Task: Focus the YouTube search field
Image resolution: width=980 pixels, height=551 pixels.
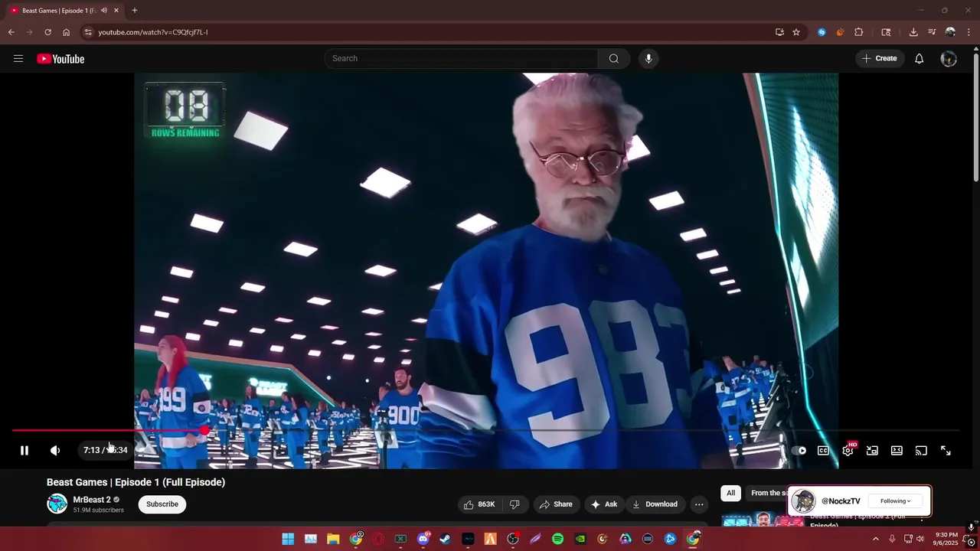Action: point(462,59)
